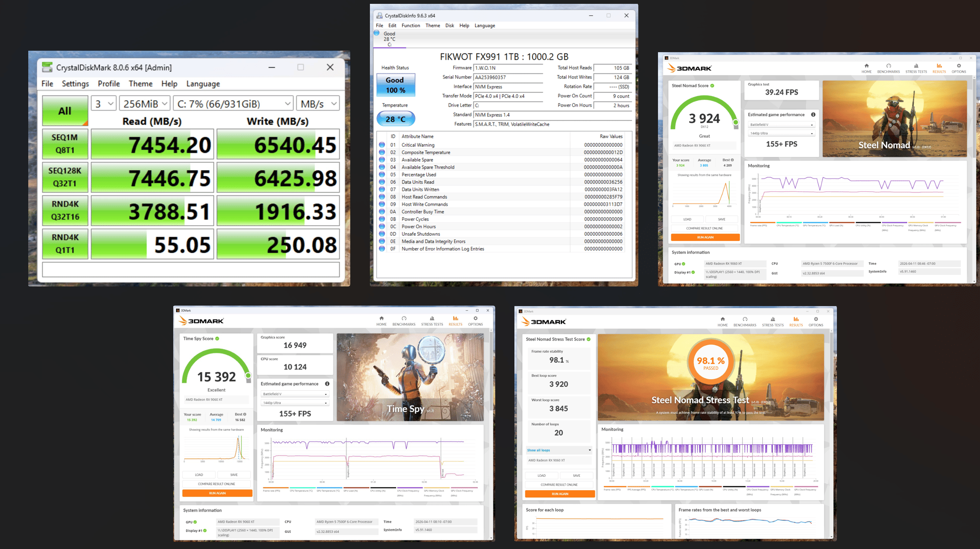This screenshot has width=980, height=549.
Task: Click the info icon beside Estimated game performance in Steel Nomad window
Action: (813, 115)
